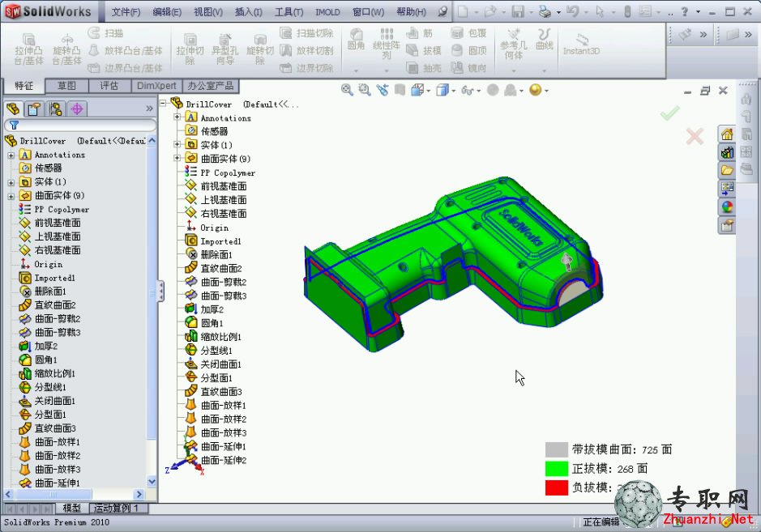761x532 pixels.
Task: Choose the Shell (抽壳) tool
Action: pos(423,68)
